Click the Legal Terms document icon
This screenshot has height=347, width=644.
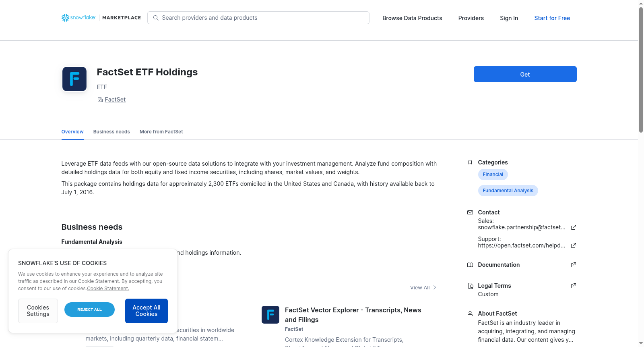pos(470,286)
